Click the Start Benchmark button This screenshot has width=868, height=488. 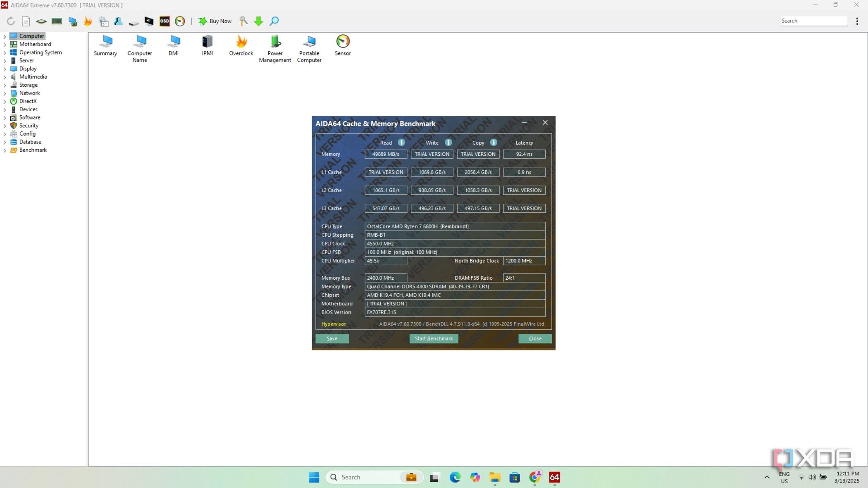pyautogui.click(x=434, y=338)
